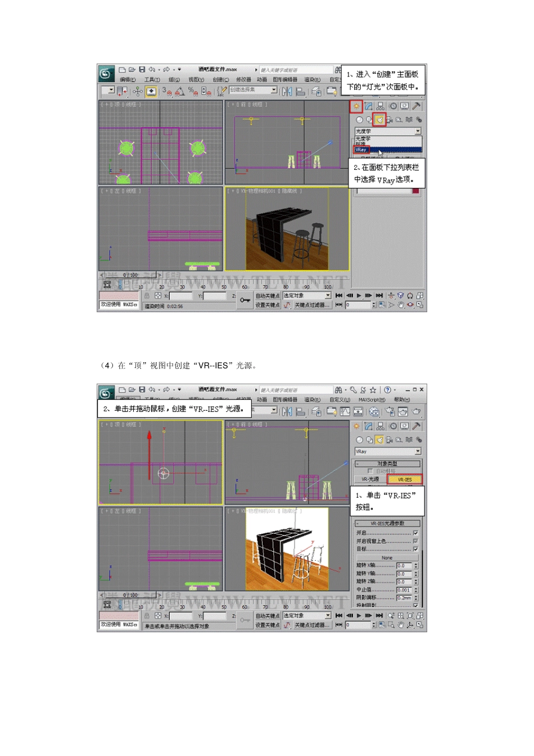Viewport: 534px width, 756px height.
Task: Select the Systems category in the lower screenshot
Action: point(418,440)
